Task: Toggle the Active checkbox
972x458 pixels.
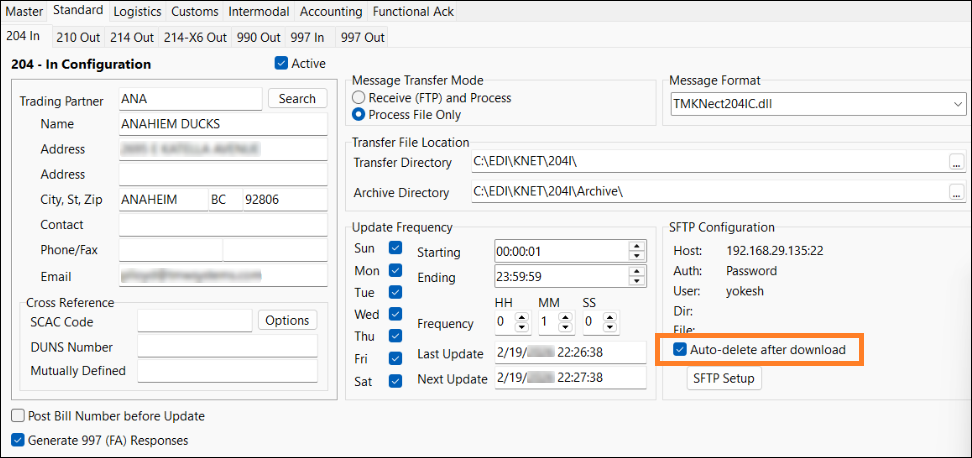Action: [281, 63]
